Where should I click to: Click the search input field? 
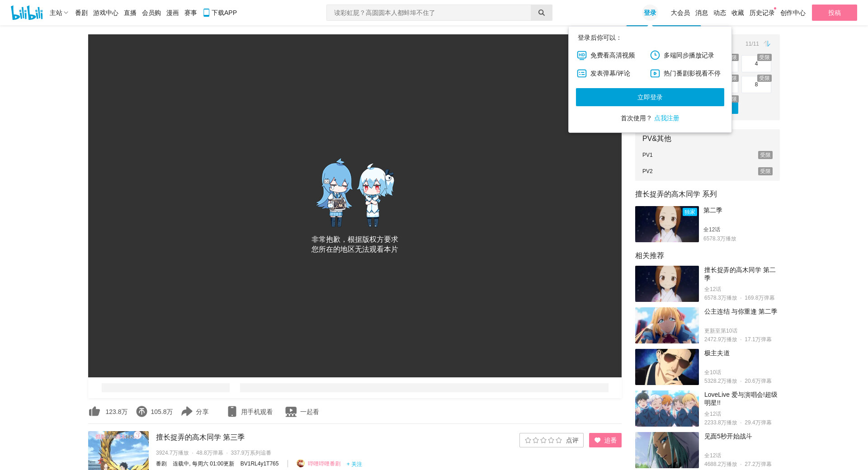click(429, 13)
